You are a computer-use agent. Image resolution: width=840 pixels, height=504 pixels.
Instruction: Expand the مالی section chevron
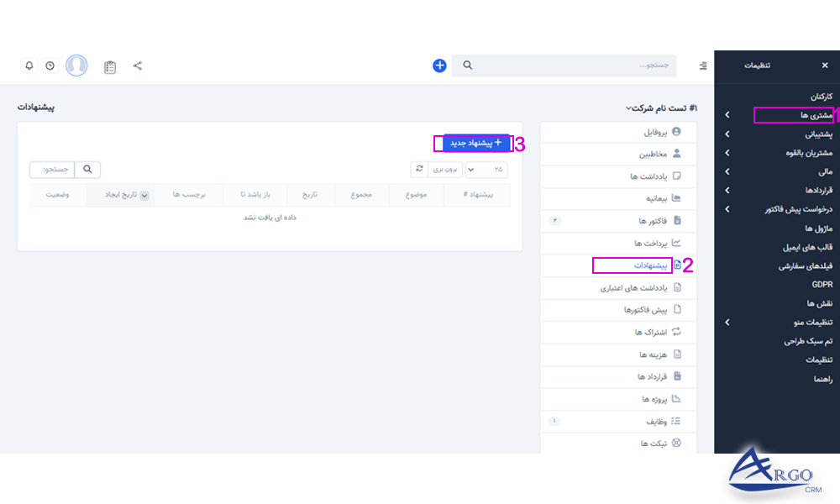pyautogui.click(x=727, y=172)
